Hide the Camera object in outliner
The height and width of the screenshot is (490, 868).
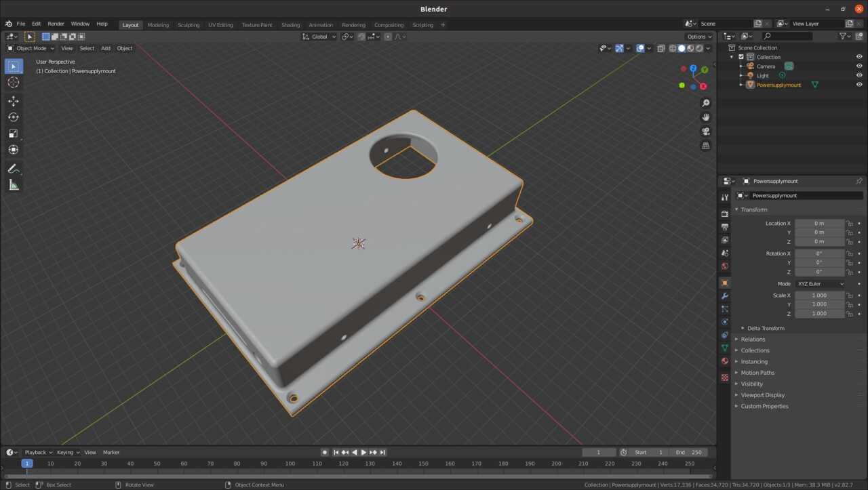pyautogui.click(x=859, y=66)
